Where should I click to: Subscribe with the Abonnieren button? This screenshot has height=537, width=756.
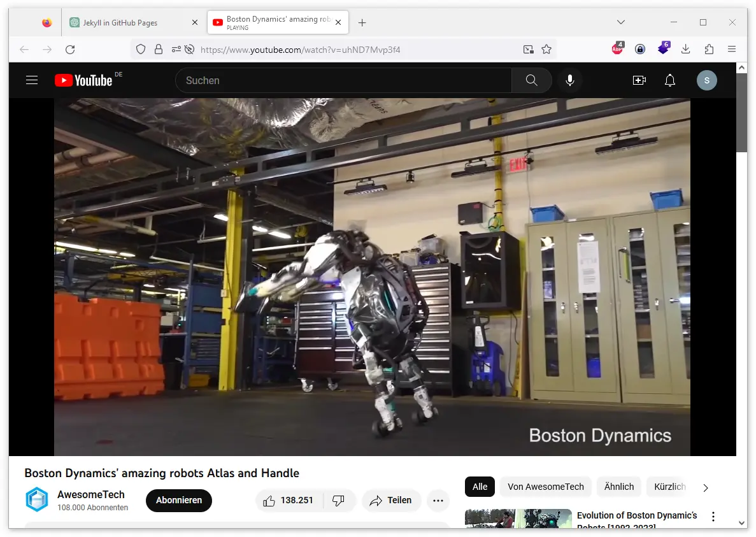coord(179,501)
